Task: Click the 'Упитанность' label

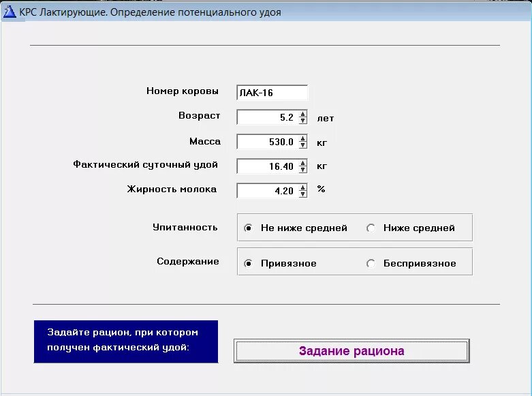Action: click(185, 227)
